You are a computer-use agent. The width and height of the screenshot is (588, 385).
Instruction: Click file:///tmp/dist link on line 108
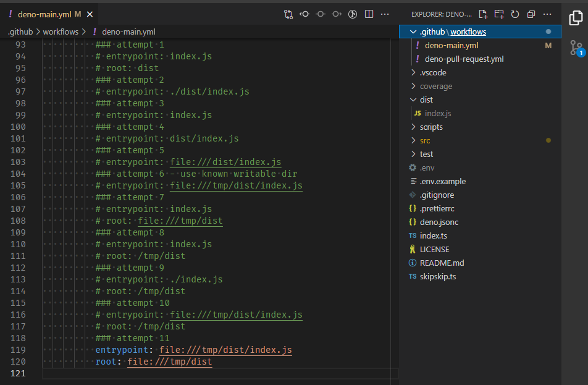click(x=180, y=221)
